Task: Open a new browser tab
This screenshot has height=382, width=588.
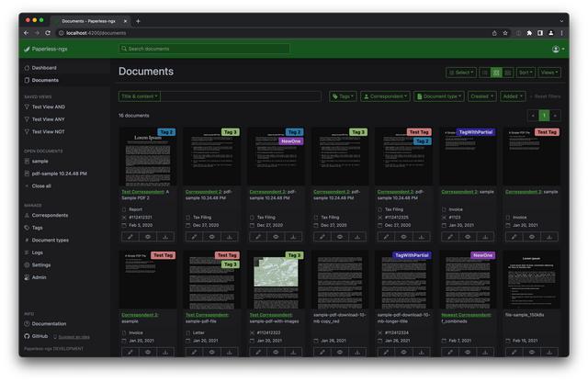Action: click(138, 21)
